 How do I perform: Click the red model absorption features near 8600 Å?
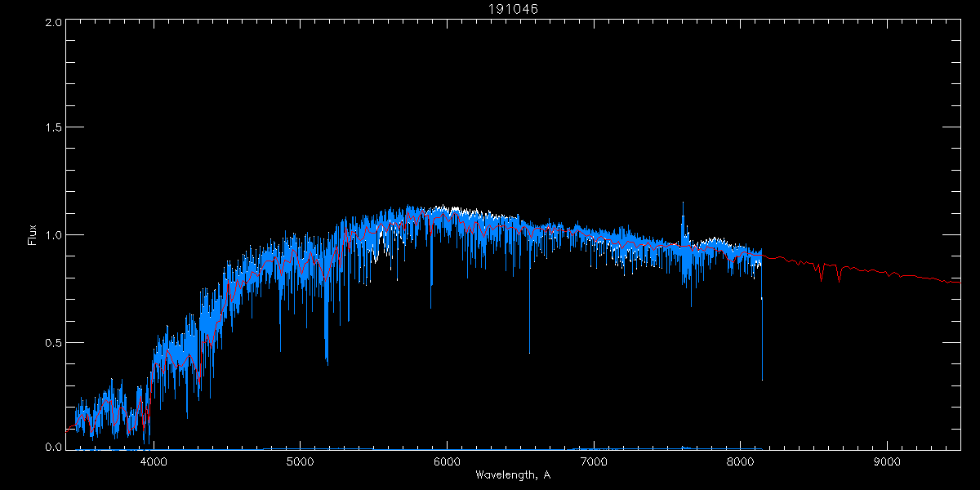click(830, 271)
